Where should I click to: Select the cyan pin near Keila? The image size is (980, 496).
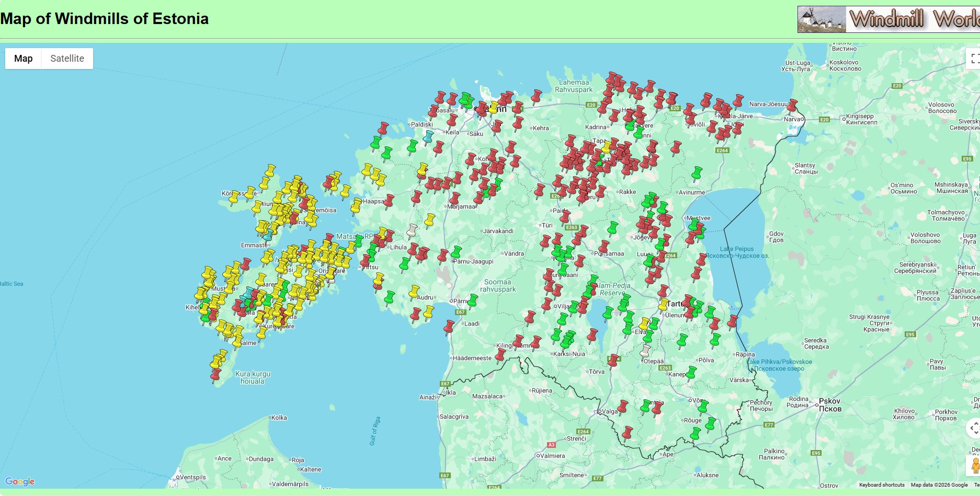[428, 137]
